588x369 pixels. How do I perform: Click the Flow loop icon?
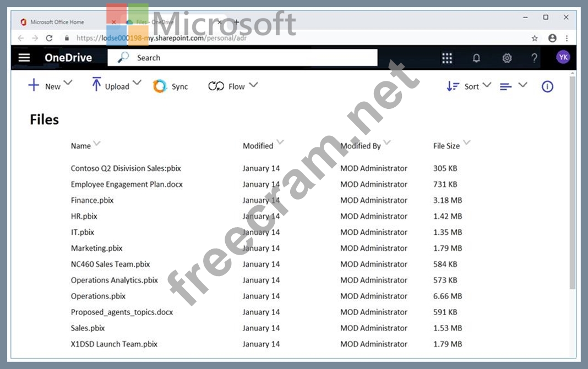pyautogui.click(x=216, y=86)
